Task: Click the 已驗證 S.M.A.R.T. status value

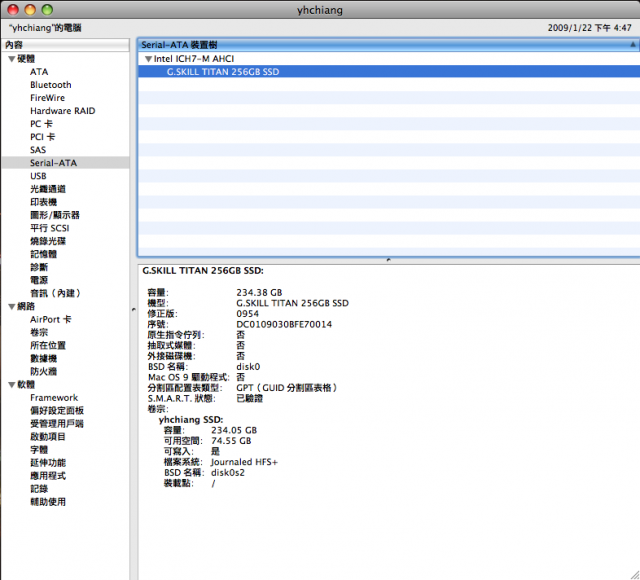Action: click(x=249, y=398)
